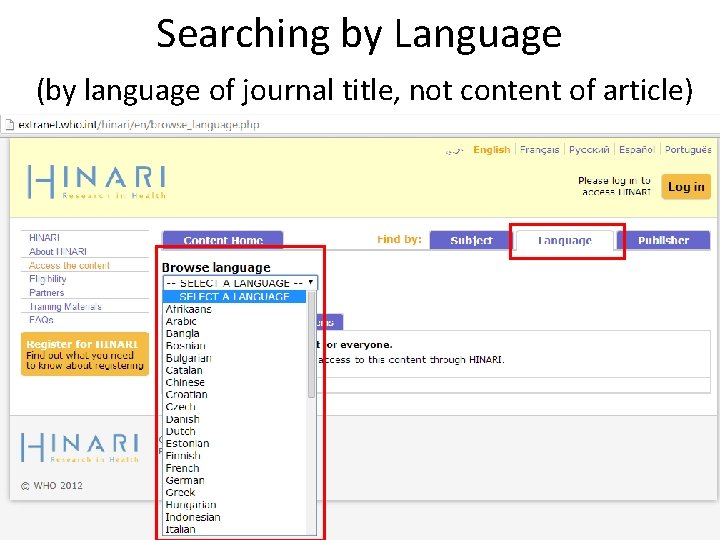Choose Bosnian from the language list
This screenshot has width=720, height=540.
tap(186, 346)
